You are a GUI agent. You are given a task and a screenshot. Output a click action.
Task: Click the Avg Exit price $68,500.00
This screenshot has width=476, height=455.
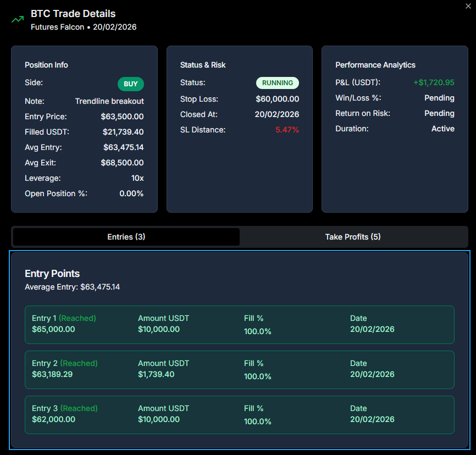click(x=122, y=163)
